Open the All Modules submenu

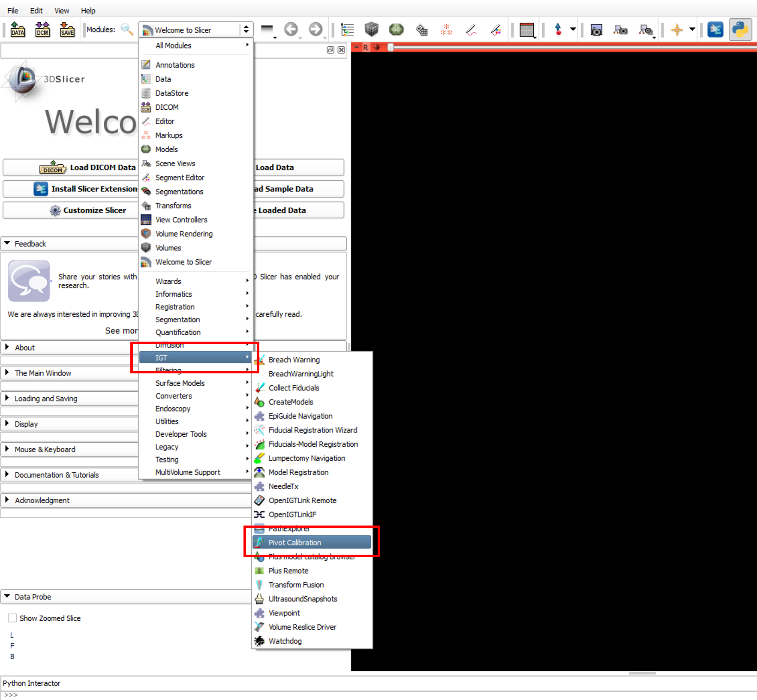click(x=196, y=45)
